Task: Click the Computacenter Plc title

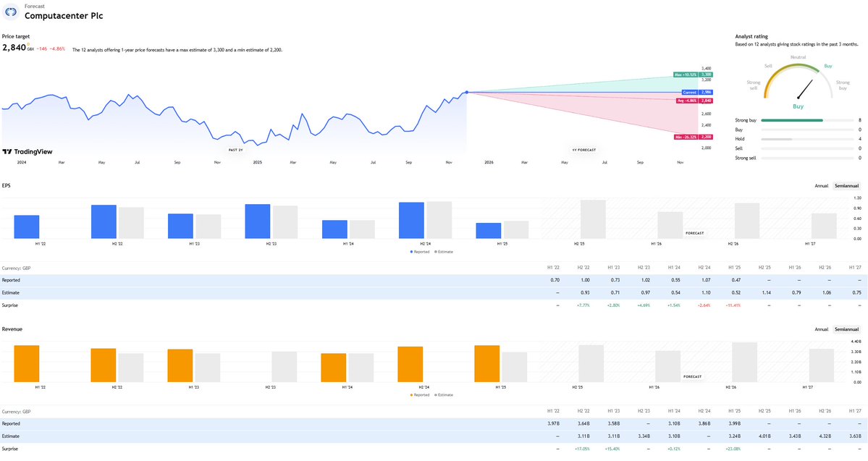Action: (x=64, y=15)
